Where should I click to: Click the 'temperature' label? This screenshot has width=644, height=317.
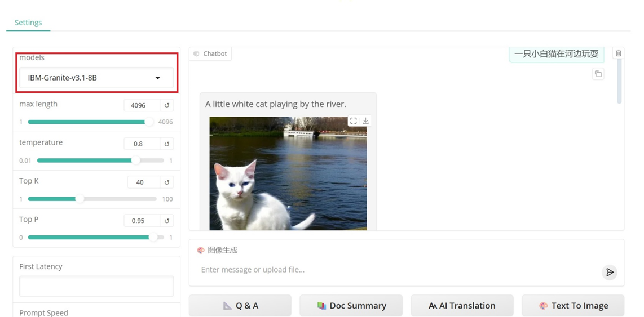[x=41, y=142]
